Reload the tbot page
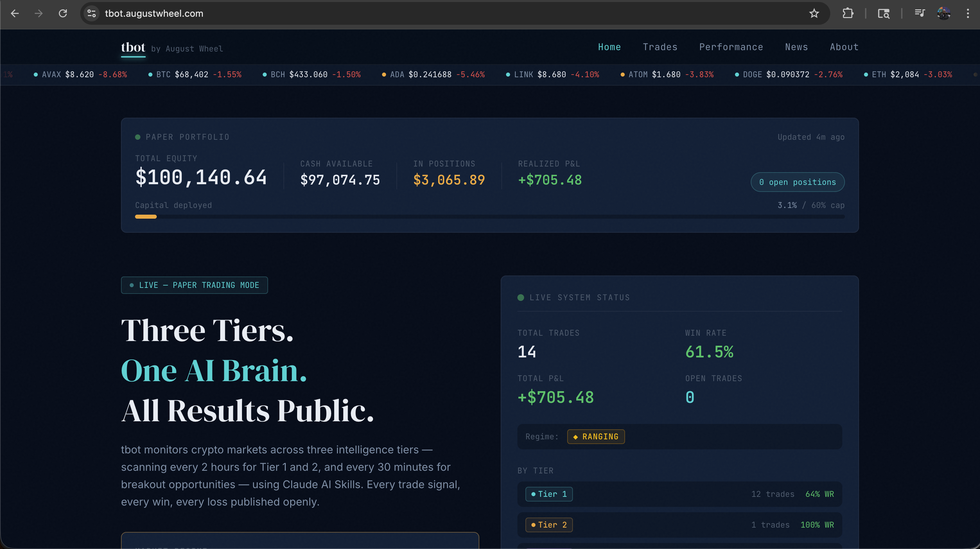The image size is (980, 549). tap(63, 13)
